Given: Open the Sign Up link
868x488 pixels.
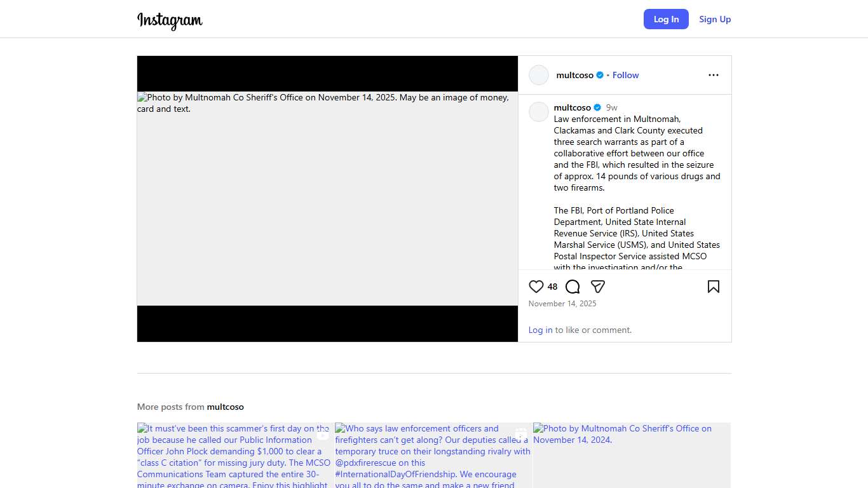Looking at the screenshot, I should (x=715, y=19).
